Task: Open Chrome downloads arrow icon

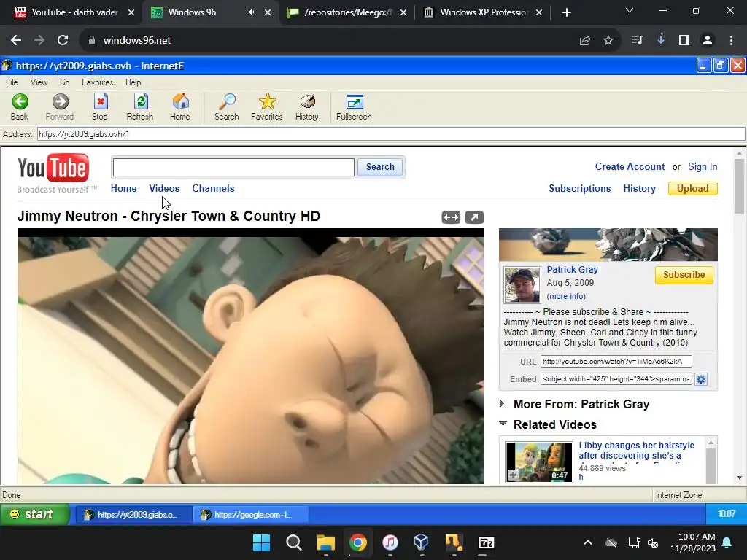Action: point(661,40)
